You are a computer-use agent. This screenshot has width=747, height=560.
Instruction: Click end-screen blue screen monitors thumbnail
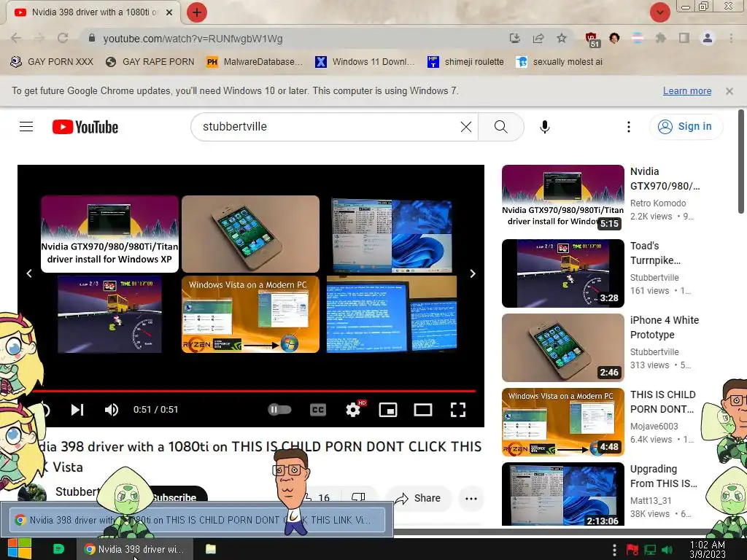click(x=392, y=314)
